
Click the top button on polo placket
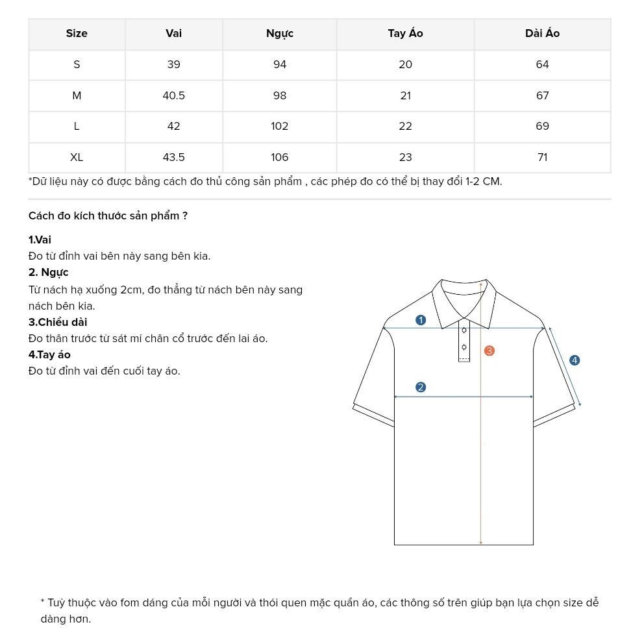coord(464,330)
